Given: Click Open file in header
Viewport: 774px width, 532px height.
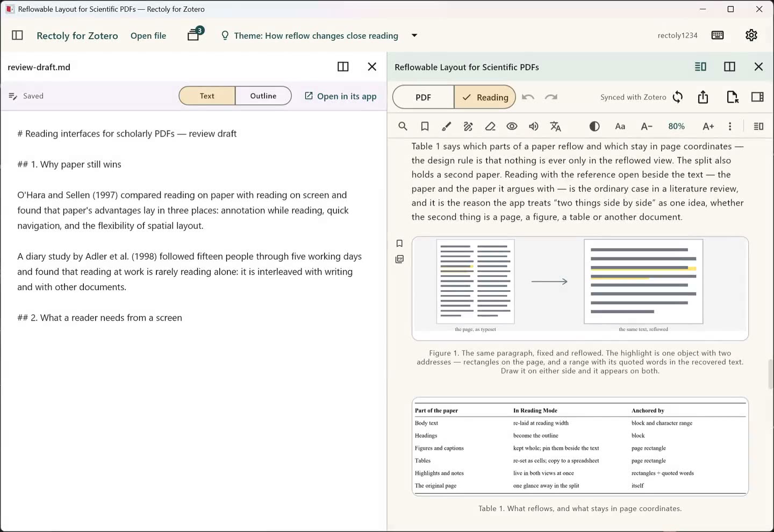Looking at the screenshot, I should pos(148,35).
